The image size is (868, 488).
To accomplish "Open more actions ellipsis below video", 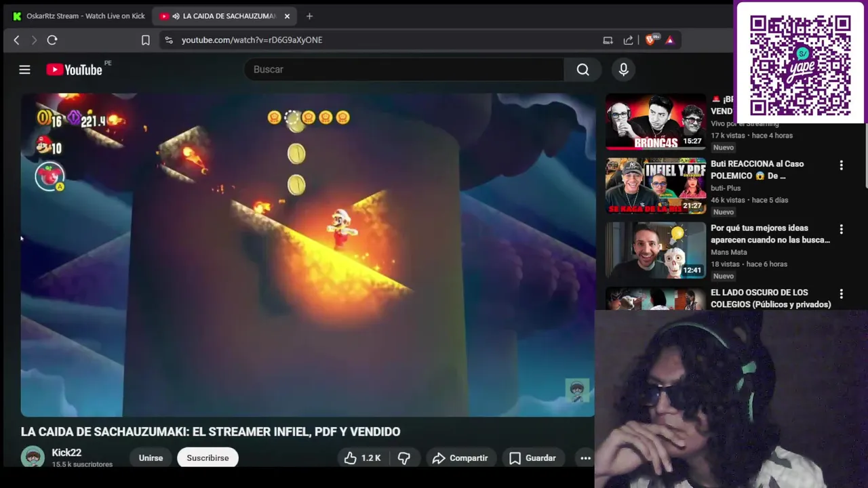I will point(585,458).
